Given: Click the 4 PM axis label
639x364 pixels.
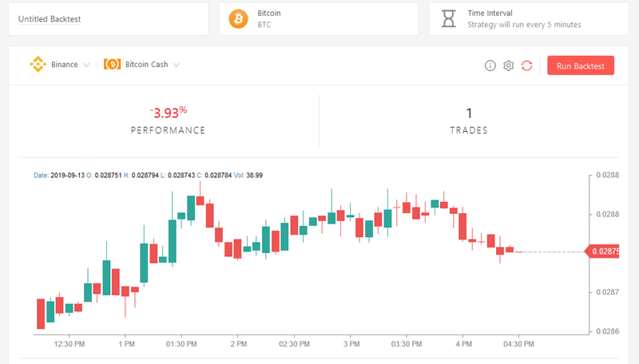Looking at the screenshot, I should point(464,344).
